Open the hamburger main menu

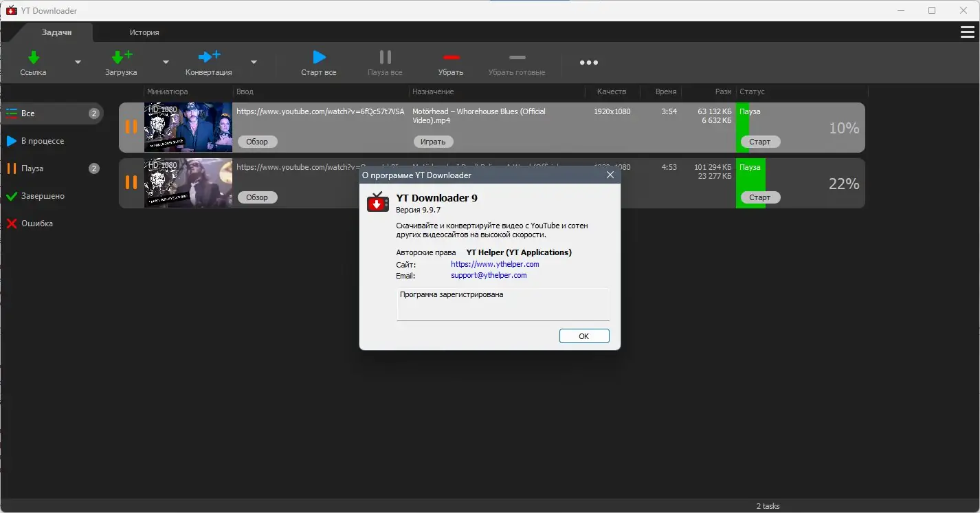[x=967, y=32]
